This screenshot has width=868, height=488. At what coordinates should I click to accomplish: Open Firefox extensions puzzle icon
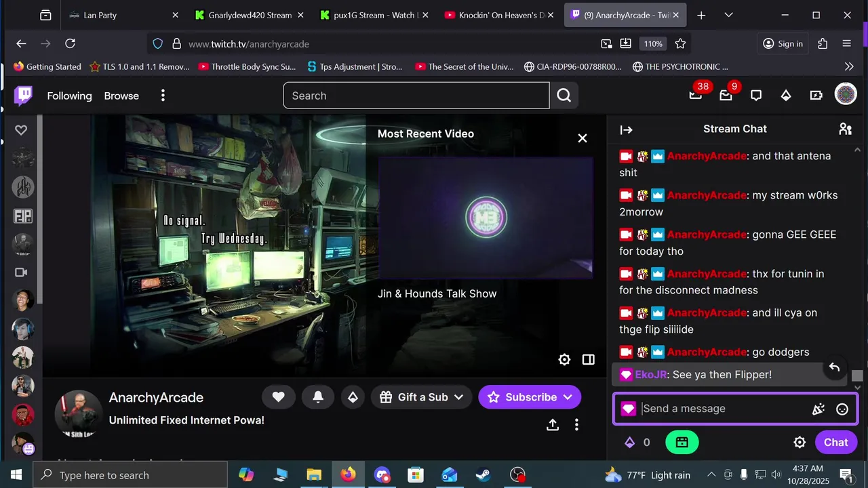(823, 43)
